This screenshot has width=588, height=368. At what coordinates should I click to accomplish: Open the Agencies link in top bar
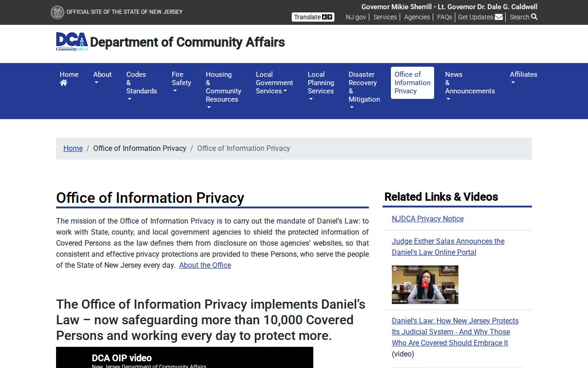[x=417, y=17]
